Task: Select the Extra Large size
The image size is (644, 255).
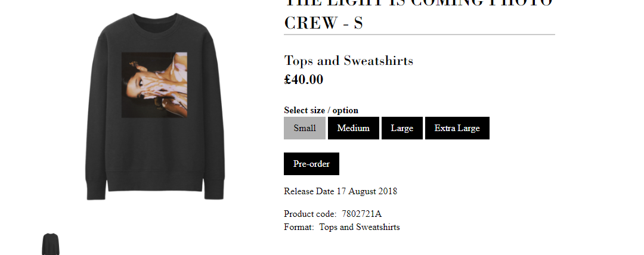Action: [x=457, y=128]
